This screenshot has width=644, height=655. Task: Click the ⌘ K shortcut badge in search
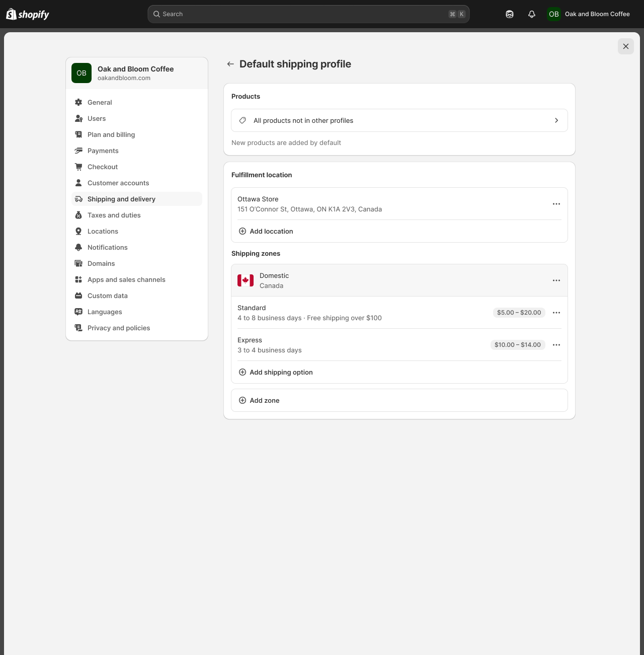click(457, 14)
